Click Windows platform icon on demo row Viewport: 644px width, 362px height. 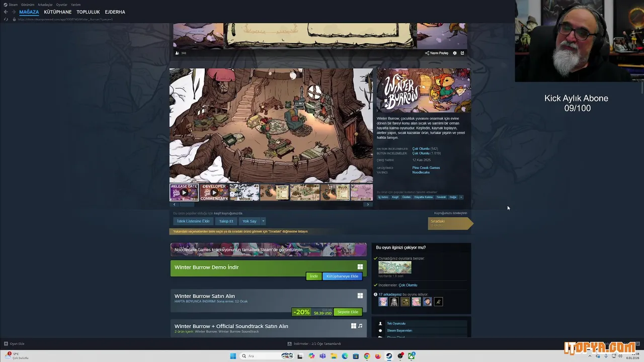point(360,267)
